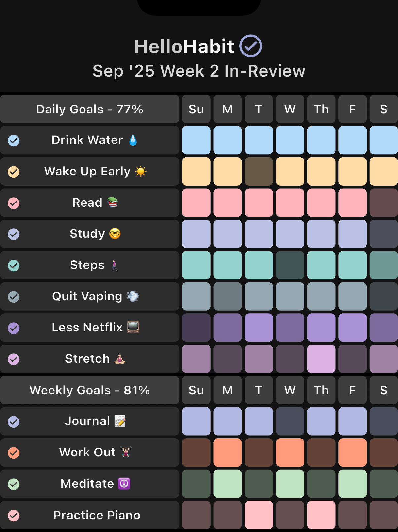398x532 pixels.
Task: Click the water drop emoji icon
Action: click(133, 140)
